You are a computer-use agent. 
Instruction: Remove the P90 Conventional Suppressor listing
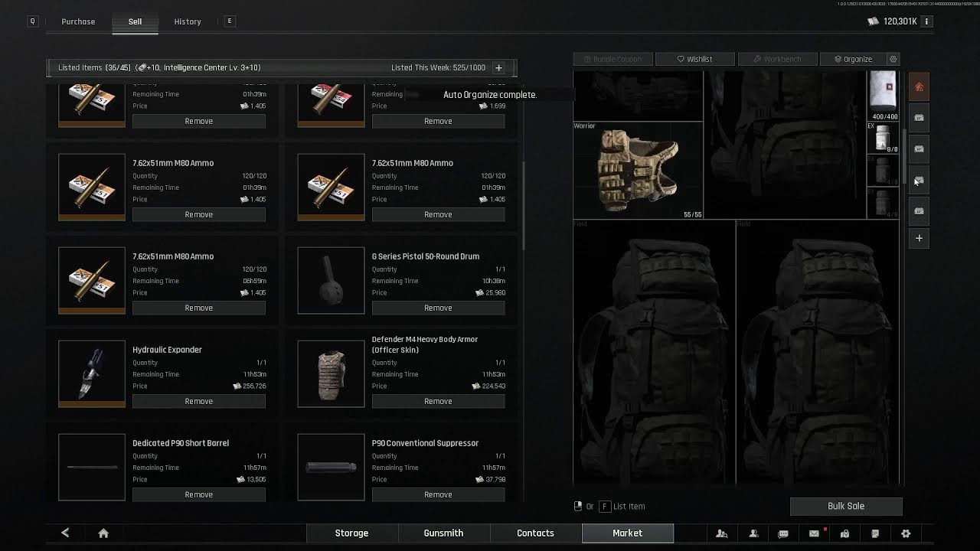[x=438, y=494]
